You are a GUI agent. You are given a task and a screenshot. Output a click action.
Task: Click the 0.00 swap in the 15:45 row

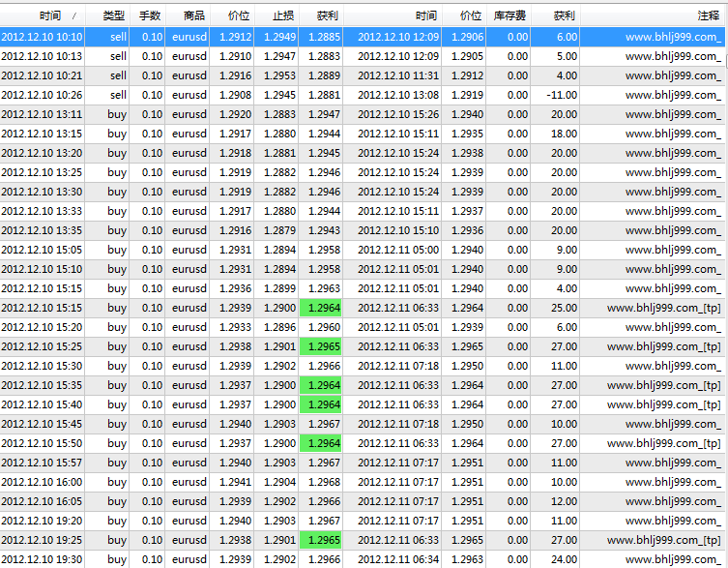coord(517,425)
